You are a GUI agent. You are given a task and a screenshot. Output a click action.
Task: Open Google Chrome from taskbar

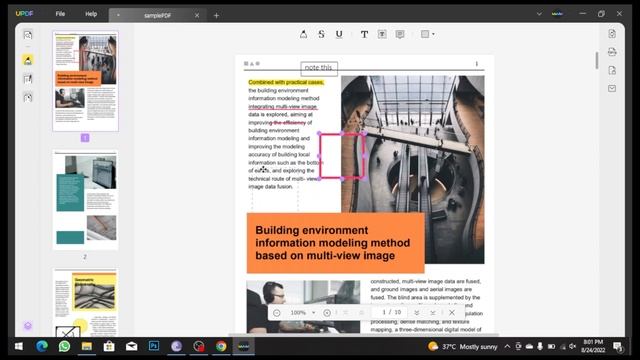[x=221, y=347]
